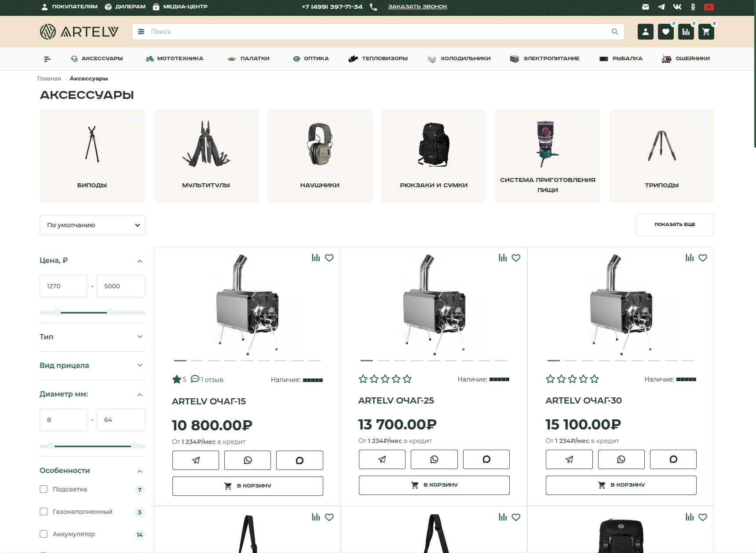Viewport: 756px width, 553px height.
Task: Open the VK social icon
Action: [677, 7]
